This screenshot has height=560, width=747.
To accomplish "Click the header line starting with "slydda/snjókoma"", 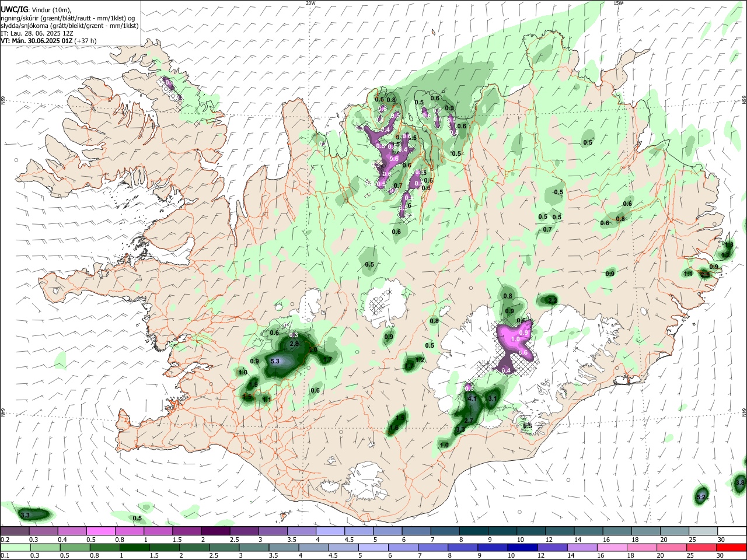I will 69,26.
